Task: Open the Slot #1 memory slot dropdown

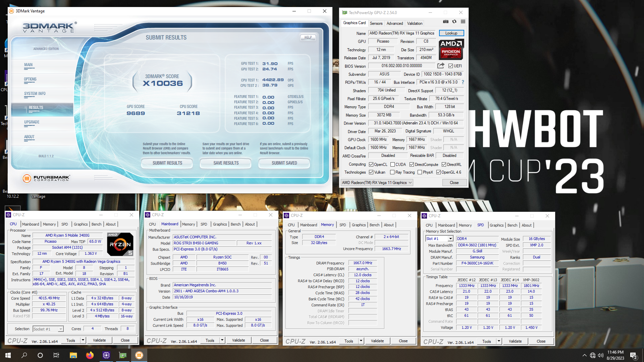Action: point(439,239)
